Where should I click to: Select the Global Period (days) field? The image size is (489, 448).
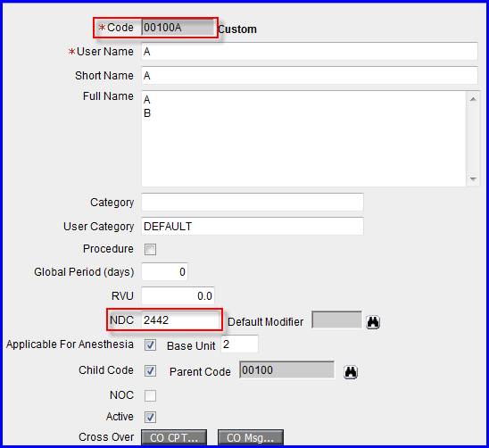(164, 271)
